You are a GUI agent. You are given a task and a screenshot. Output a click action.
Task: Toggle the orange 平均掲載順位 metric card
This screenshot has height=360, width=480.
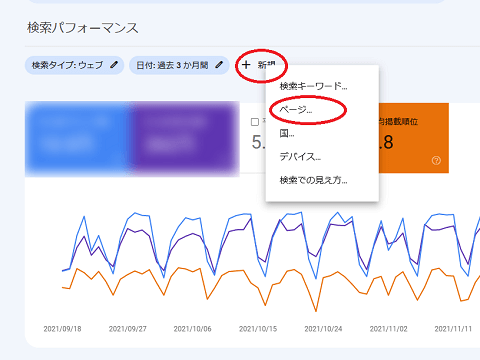(x=414, y=138)
